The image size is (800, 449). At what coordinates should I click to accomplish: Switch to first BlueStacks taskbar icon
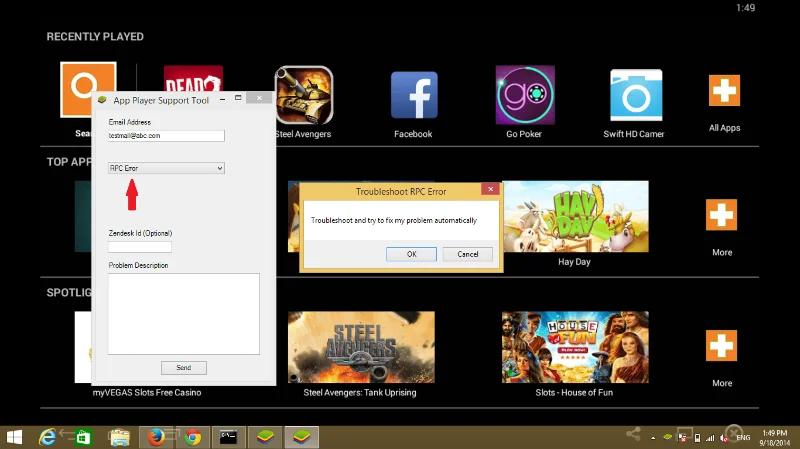pyautogui.click(x=265, y=437)
